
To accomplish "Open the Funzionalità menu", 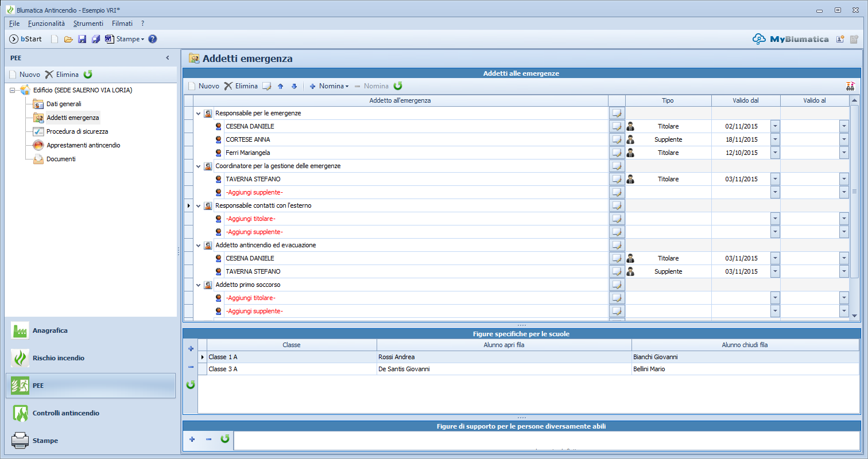I will 46,24.
